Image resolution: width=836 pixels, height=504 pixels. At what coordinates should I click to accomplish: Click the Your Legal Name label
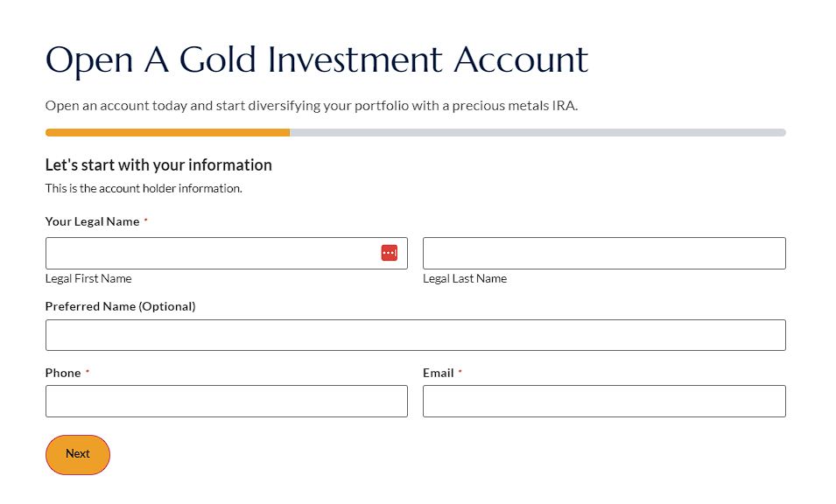pyautogui.click(x=92, y=221)
